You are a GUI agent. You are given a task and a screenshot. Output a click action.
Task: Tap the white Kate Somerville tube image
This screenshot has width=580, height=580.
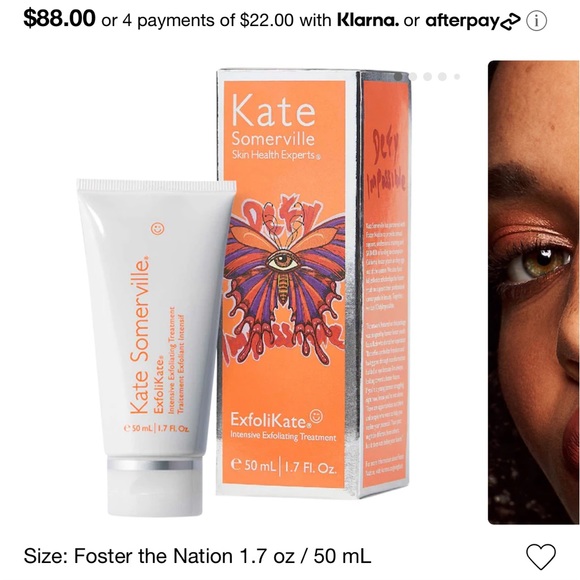tap(156, 348)
